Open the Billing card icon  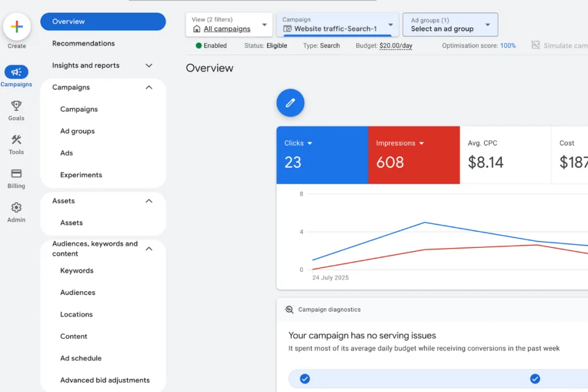tap(16, 173)
